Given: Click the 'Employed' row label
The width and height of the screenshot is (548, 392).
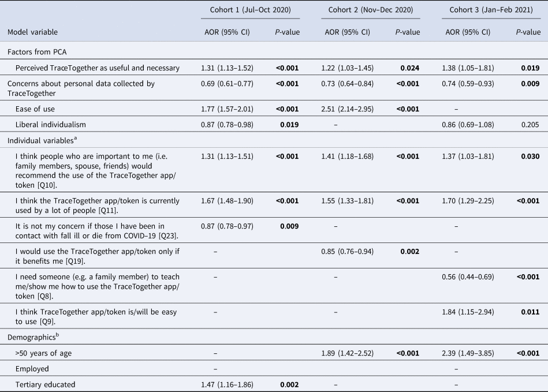Looking at the screenshot, I should point(32,368).
